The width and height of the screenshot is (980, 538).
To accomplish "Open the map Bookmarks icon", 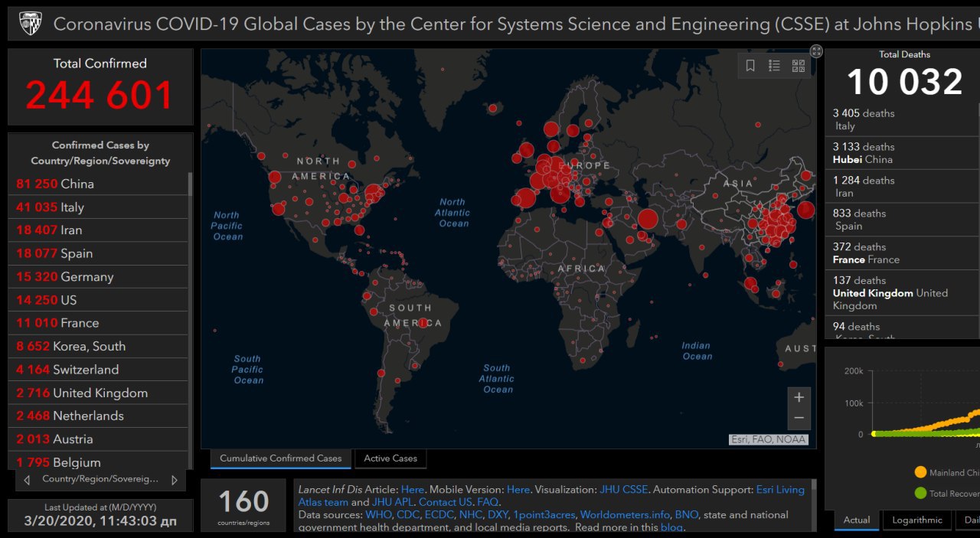I will coord(750,66).
